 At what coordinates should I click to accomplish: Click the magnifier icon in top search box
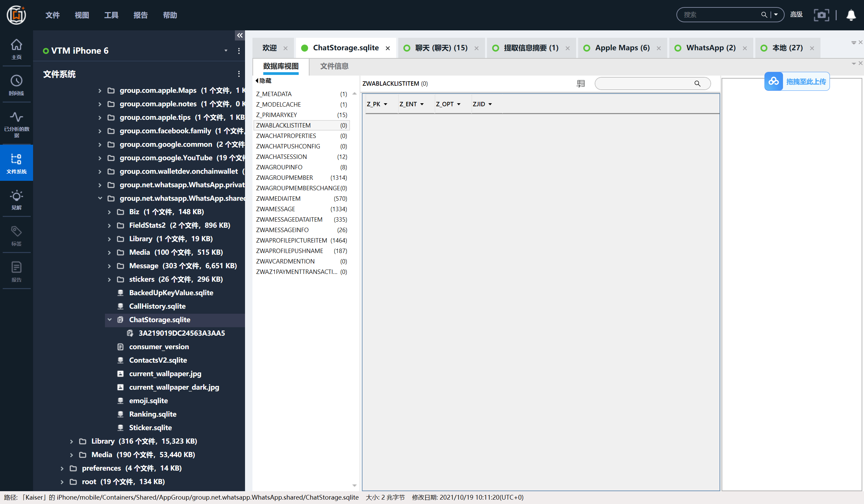764,15
